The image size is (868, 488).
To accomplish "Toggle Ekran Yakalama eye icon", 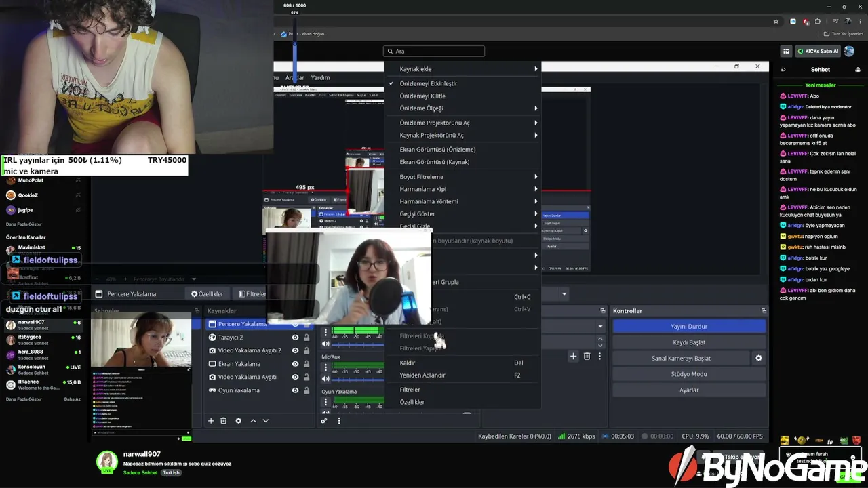I will pyautogui.click(x=295, y=364).
